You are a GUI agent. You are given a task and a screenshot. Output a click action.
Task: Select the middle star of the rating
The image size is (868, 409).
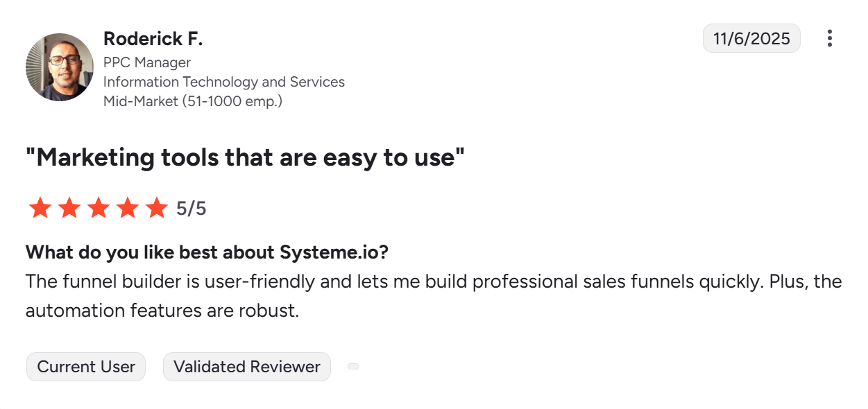click(99, 207)
